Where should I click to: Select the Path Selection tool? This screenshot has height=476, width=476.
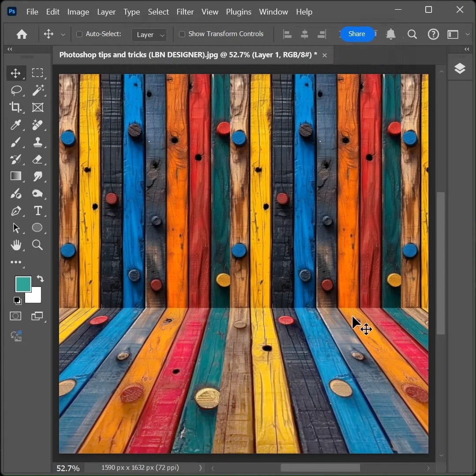coord(16,228)
